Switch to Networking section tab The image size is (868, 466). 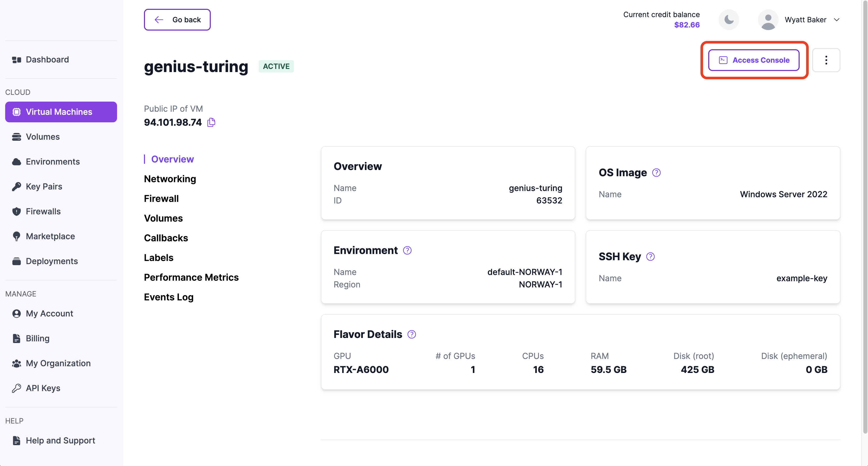click(170, 179)
